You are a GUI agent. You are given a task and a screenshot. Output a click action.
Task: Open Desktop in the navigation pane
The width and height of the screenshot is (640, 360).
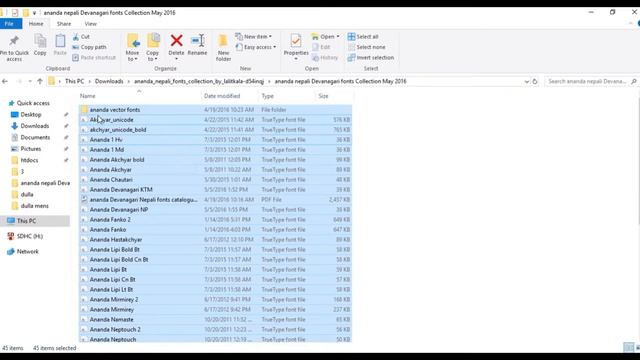pos(31,115)
